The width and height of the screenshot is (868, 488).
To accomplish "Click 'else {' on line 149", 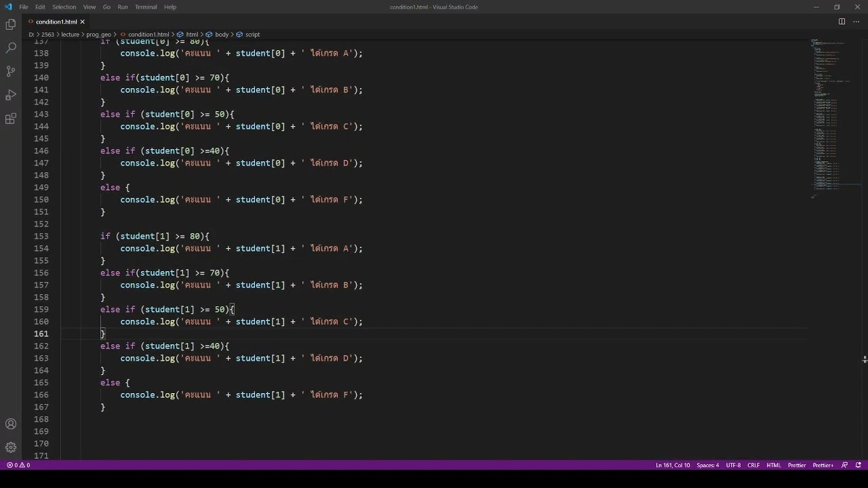I will 115,188.
